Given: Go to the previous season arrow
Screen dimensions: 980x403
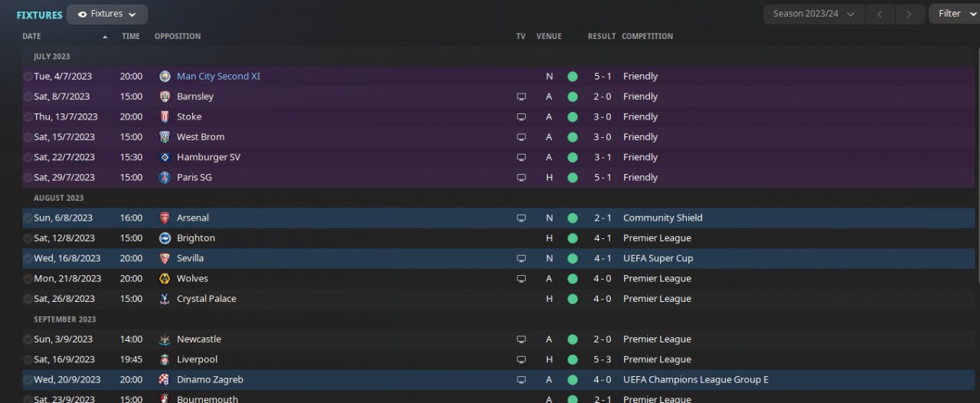Looking at the screenshot, I should [880, 14].
